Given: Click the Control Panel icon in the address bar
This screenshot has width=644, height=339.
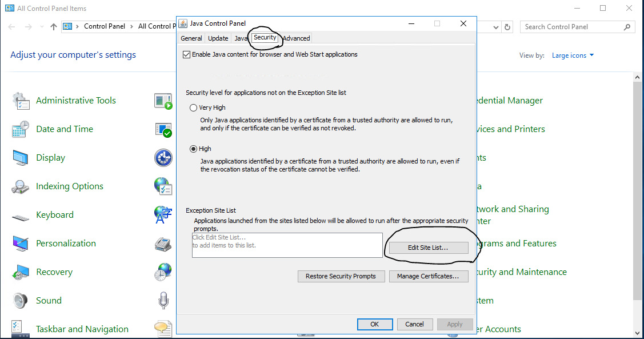Looking at the screenshot, I should pos(67,26).
